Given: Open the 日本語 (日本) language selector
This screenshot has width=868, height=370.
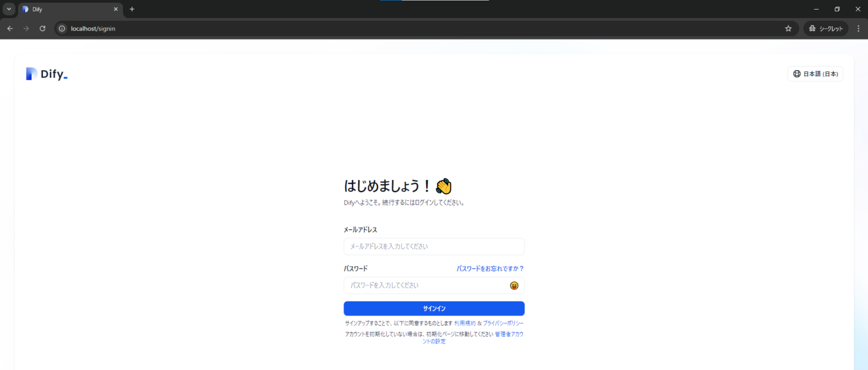Looking at the screenshot, I should point(815,73).
